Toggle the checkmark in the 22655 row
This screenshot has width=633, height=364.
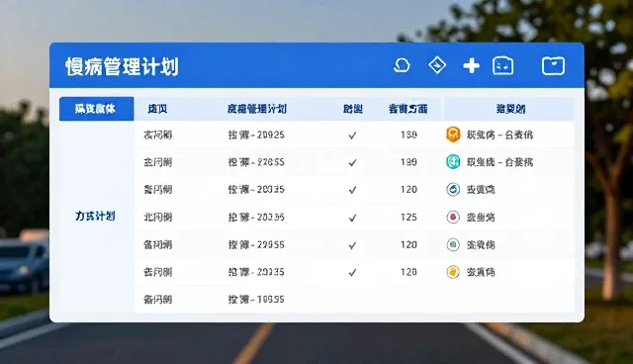click(x=352, y=162)
